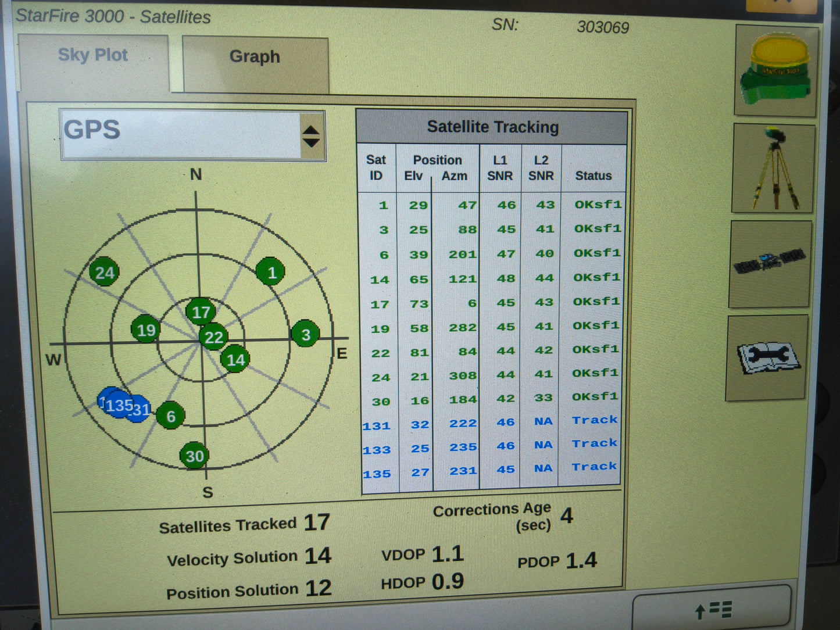Click the Status column header
The width and height of the screenshot is (840, 630).
click(594, 176)
